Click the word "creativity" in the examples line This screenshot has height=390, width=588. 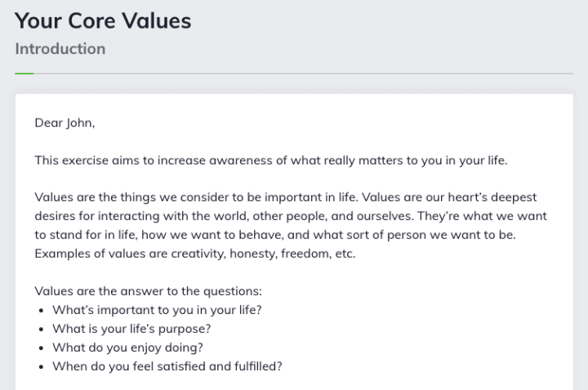click(x=198, y=253)
